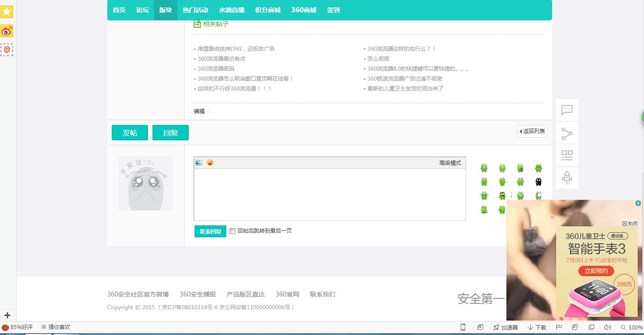Open post 怎么彻底
This screenshot has width=644, height=335.
point(378,58)
